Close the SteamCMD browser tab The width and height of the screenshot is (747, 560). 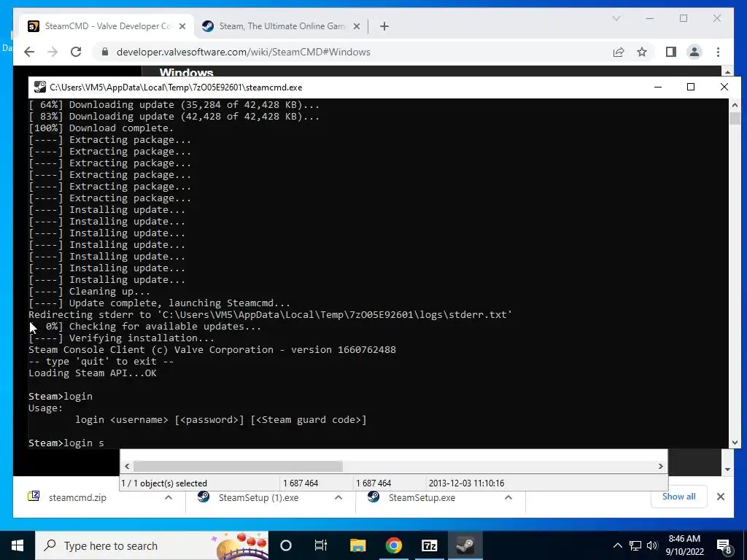(182, 27)
